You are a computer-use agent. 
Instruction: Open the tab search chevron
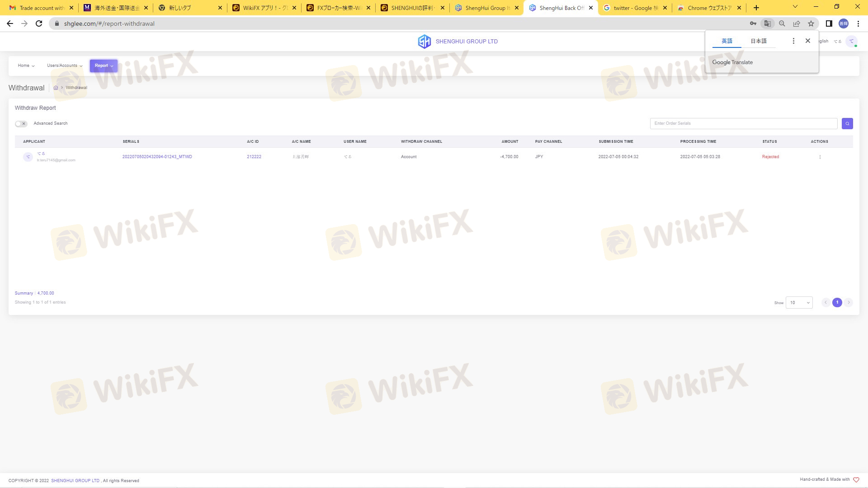pos(795,7)
